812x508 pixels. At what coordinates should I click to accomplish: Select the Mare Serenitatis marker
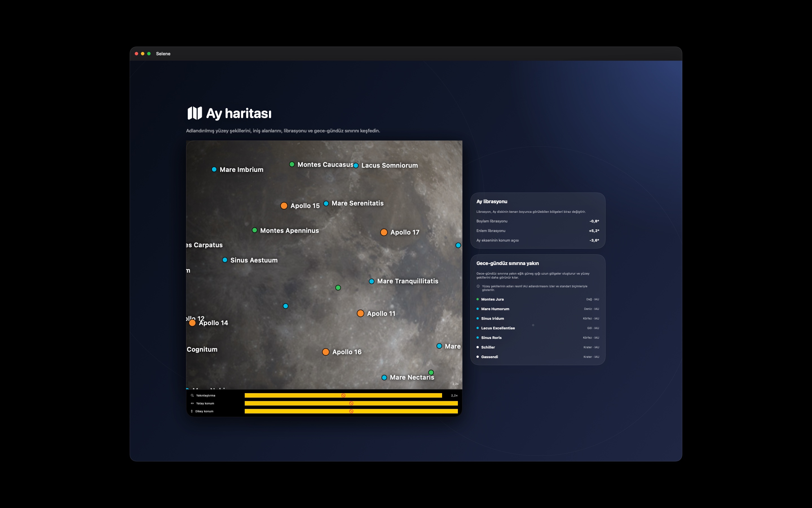coord(326,203)
